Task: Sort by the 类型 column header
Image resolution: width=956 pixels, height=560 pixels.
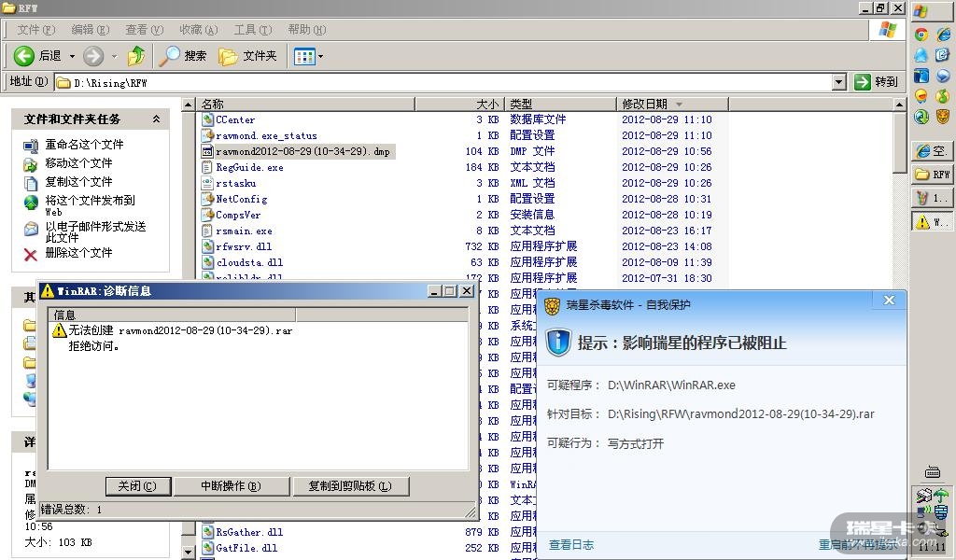Action: click(x=561, y=105)
